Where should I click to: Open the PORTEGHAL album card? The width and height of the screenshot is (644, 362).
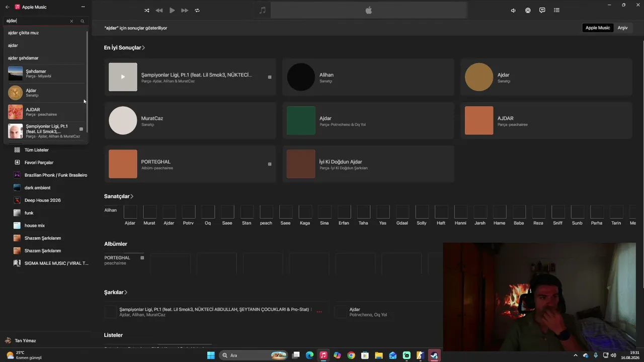point(190,164)
